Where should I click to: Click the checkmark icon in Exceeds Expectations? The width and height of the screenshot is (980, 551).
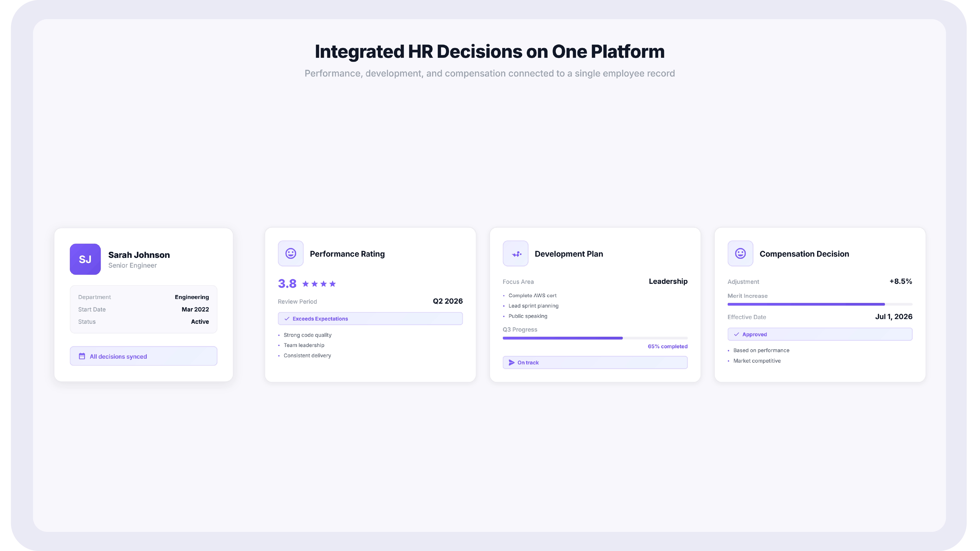(x=287, y=319)
